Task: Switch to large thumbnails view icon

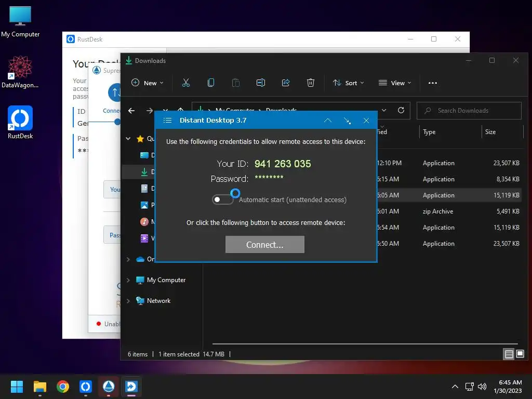Action: pyautogui.click(x=520, y=354)
